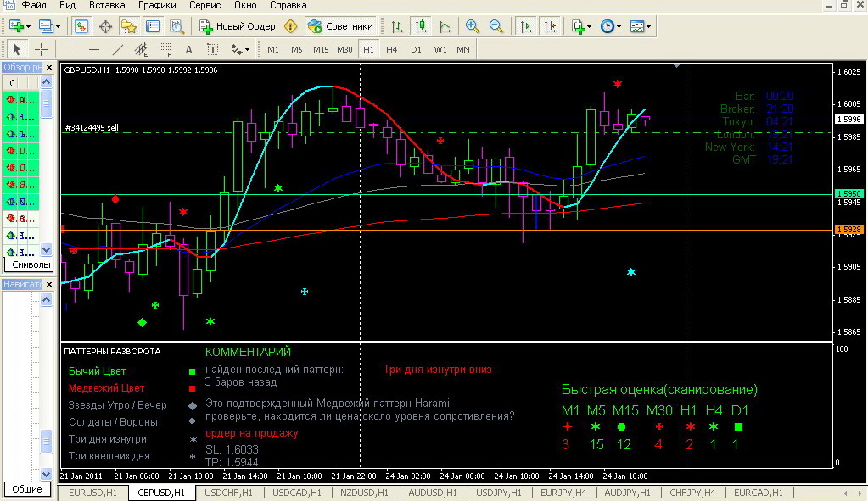
Task: Click the Новый Ордер button
Action: tap(238, 26)
